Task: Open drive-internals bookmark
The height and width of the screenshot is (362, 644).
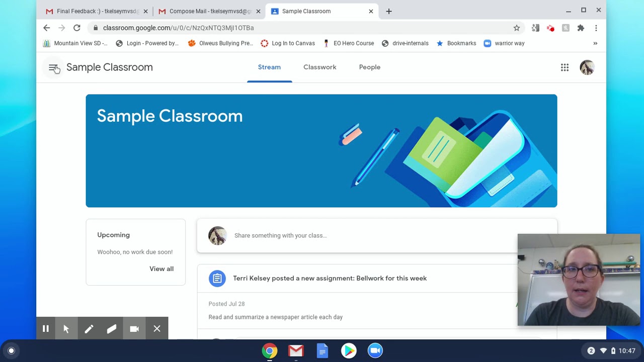Action: coord(405,43)
